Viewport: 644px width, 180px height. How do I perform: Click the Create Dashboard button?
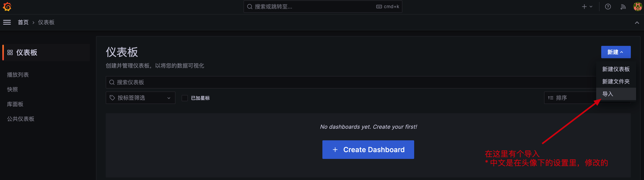(x=368, y=149)
